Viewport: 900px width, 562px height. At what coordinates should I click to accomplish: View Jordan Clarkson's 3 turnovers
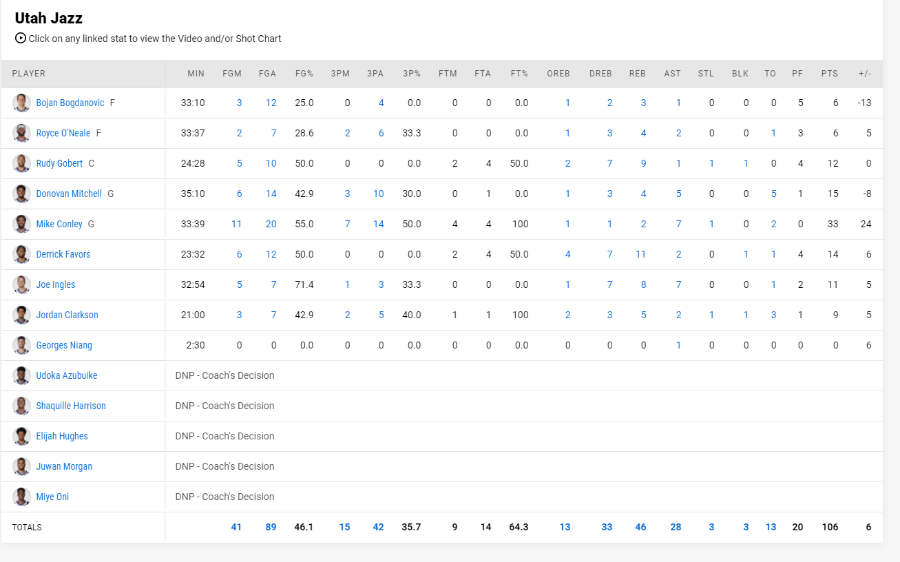tap(774, 315)
